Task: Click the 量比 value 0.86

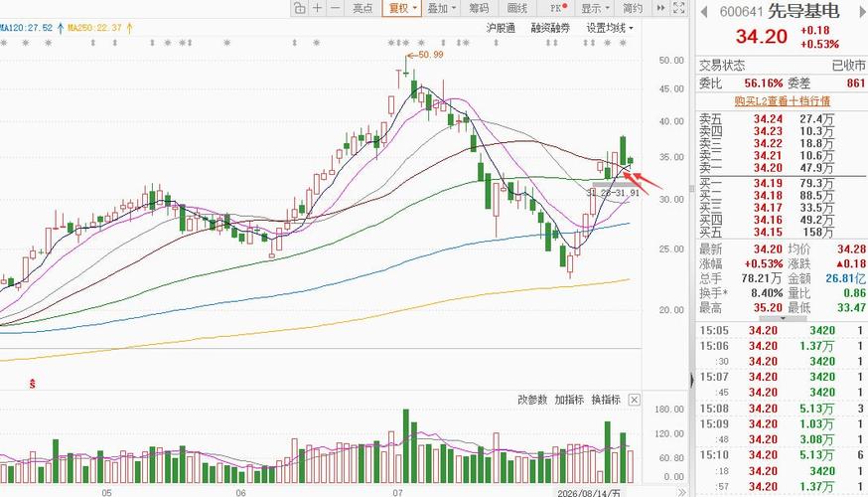Action: tap(855, 293)
